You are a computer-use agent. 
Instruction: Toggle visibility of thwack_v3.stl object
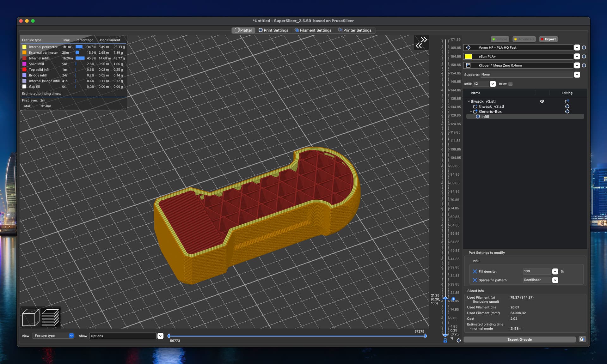click(x=542, y=101)
